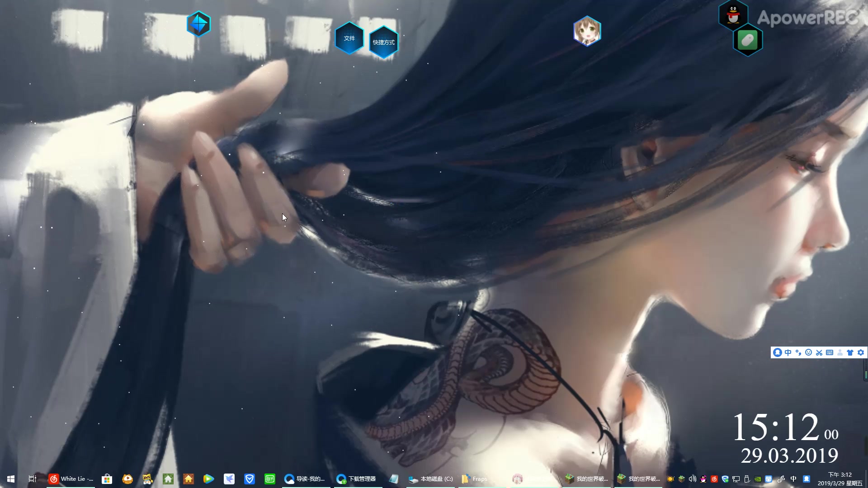The height and width of the screenshot is (488, 868).
Task: Open the taskbar clock and date
Action: pyautogui.click(x=840, y=479)
